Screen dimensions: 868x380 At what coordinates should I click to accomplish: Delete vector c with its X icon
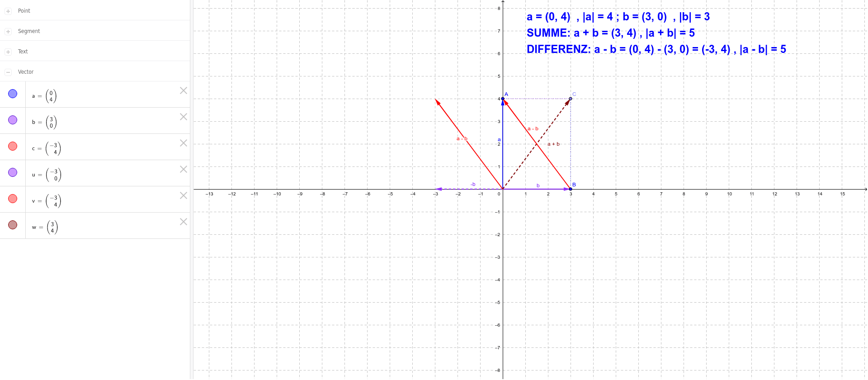184,143
